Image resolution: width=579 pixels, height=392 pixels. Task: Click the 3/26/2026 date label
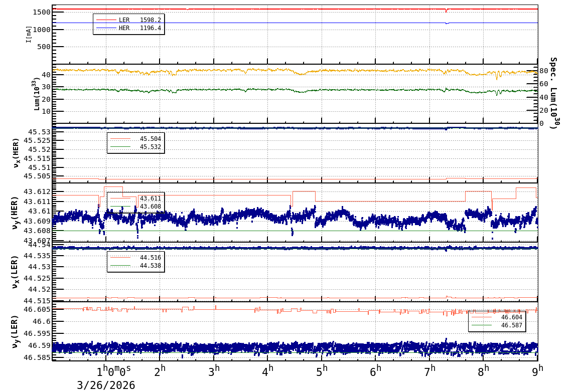click(x=106, y=385)
